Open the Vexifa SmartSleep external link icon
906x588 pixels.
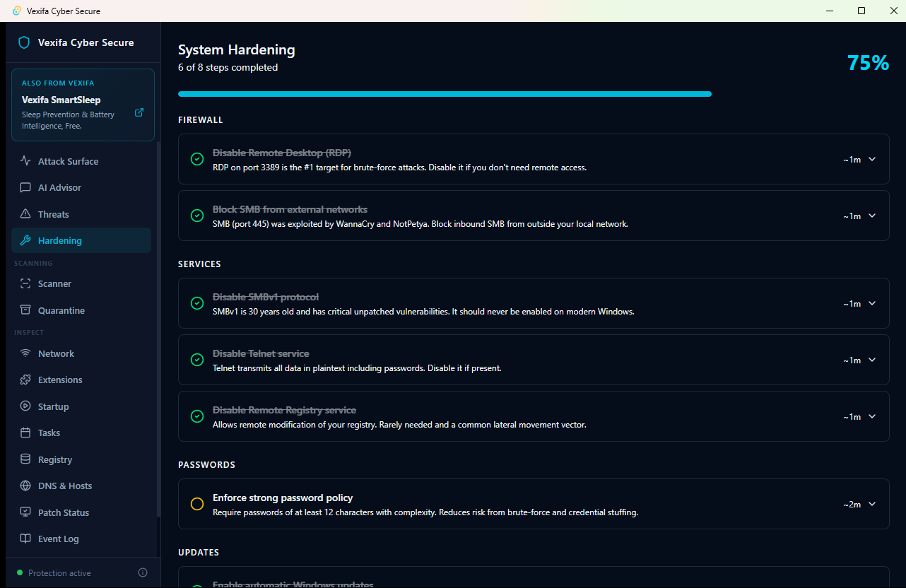coord(139,112)
